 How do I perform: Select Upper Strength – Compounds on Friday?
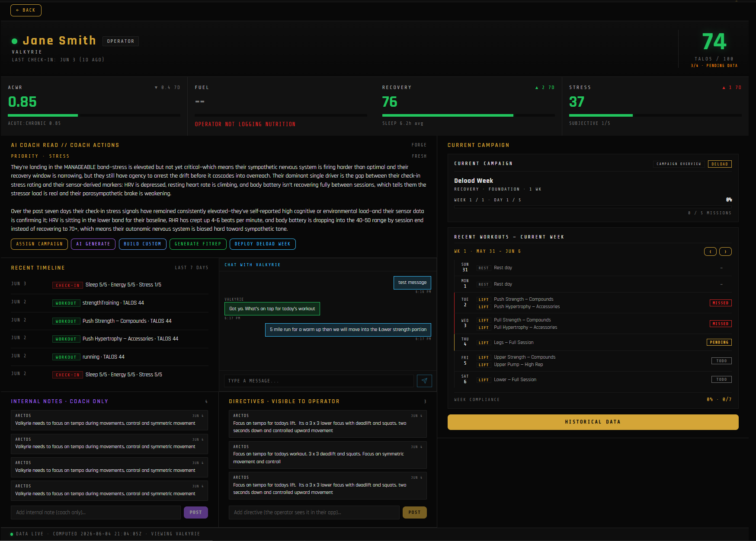525,357
